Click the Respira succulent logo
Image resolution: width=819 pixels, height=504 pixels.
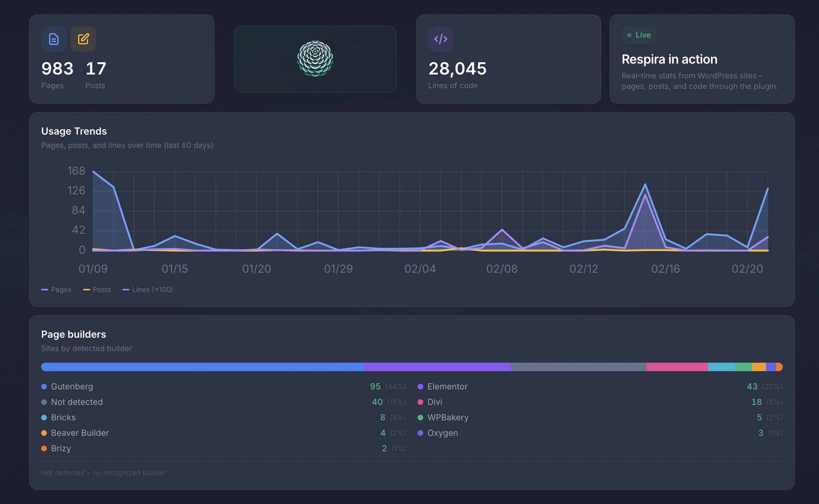pyautogui.click(x=315, y=59)
